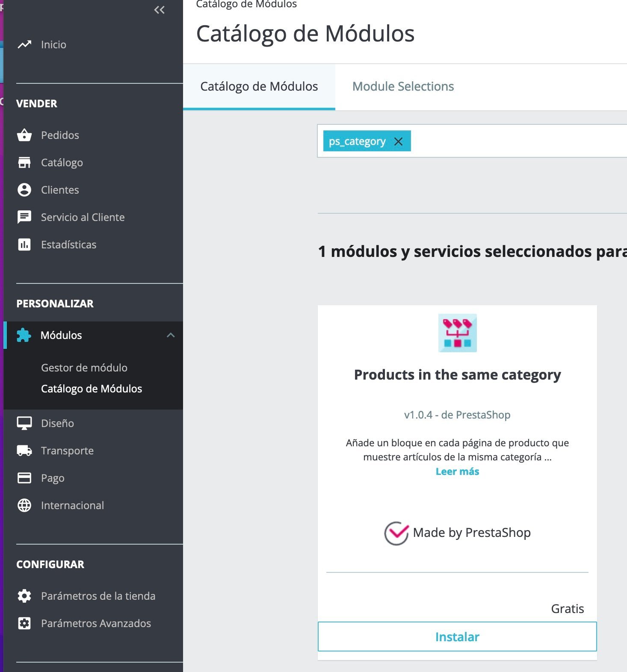Collapse the Módulos submenu chevron
The width and height of the screenshot is (627, 672).
(171, 335)
